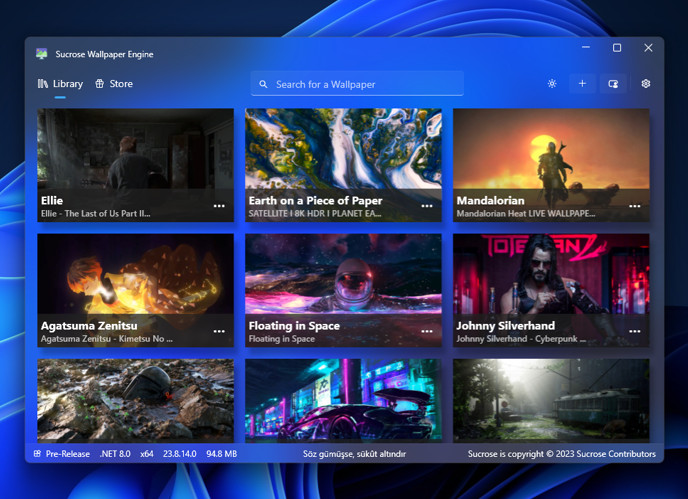The image size is (688, 499).
Task: Open more options for Mandalorian wallpaper
Action: 634,206
